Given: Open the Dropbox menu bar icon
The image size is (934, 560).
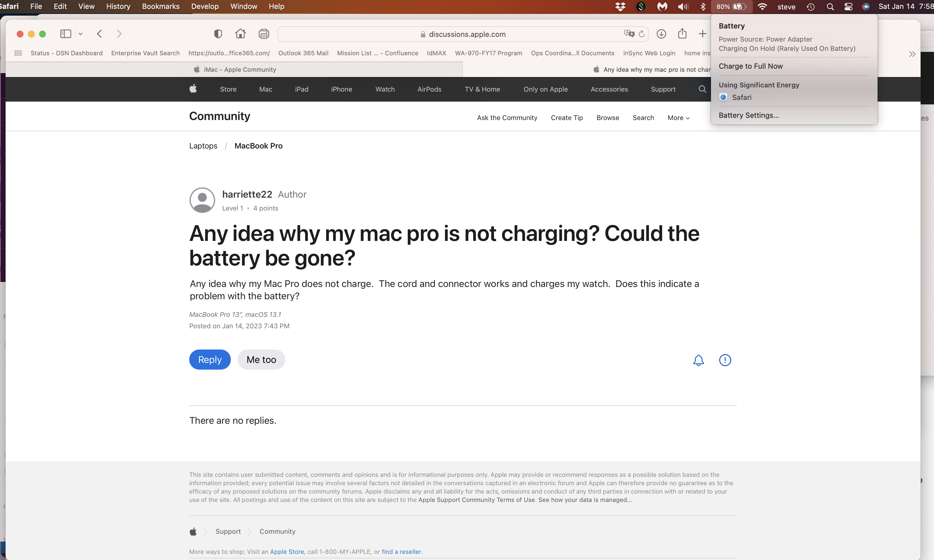Looking at the screenshot, I should [620, 6].
